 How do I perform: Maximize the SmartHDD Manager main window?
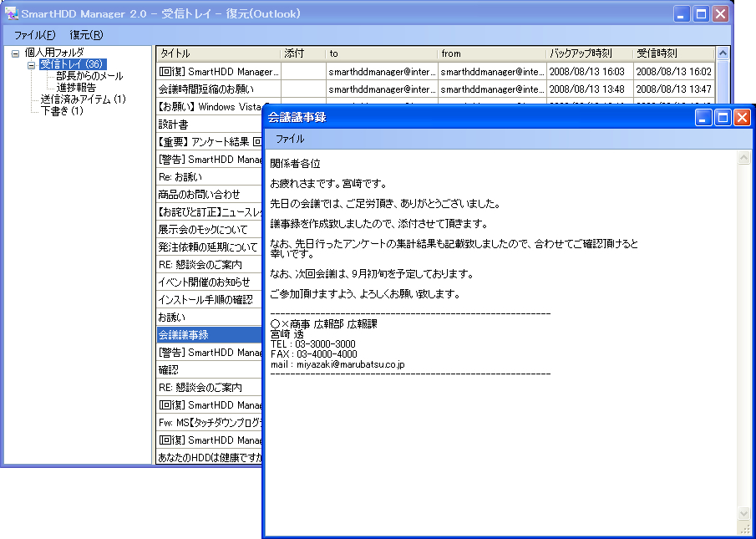pos(701,13)
